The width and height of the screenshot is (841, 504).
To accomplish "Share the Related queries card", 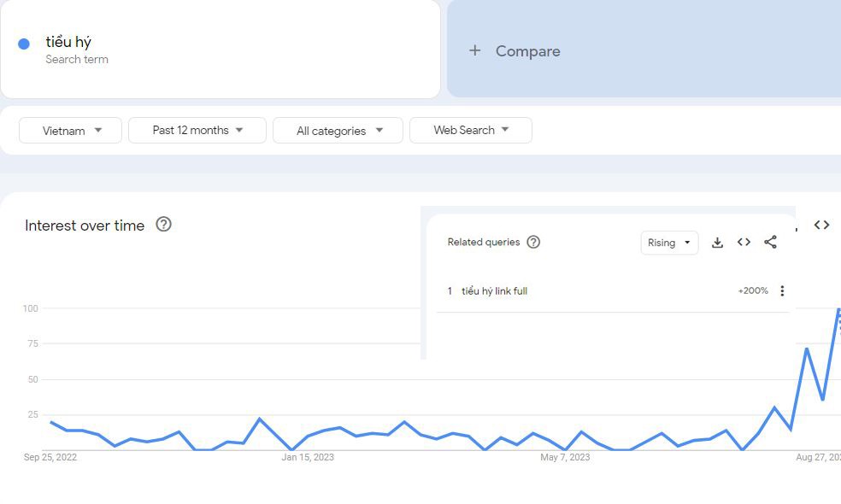I will [x=770, y=243].
